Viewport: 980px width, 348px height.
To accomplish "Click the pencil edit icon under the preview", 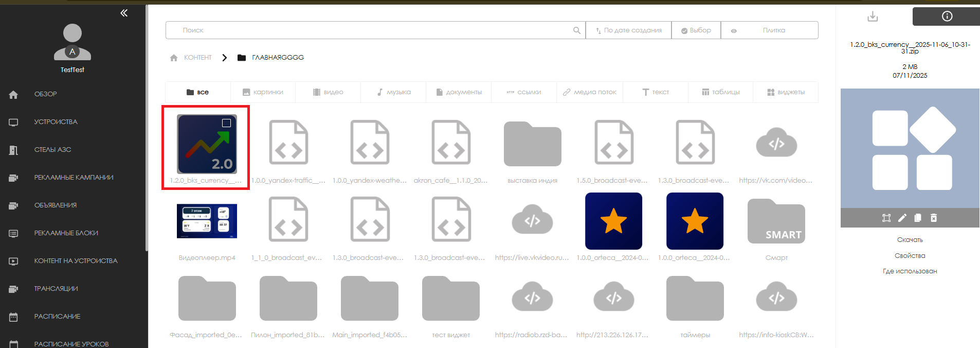I will [902, 218].
